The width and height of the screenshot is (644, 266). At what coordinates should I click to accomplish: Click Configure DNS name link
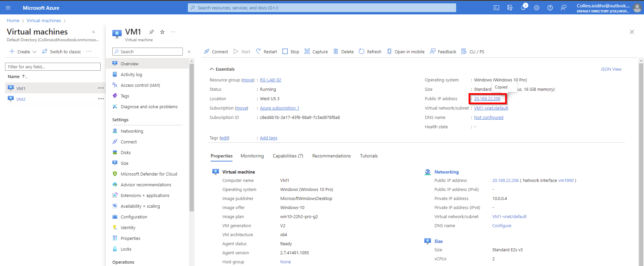click(502, 225)
